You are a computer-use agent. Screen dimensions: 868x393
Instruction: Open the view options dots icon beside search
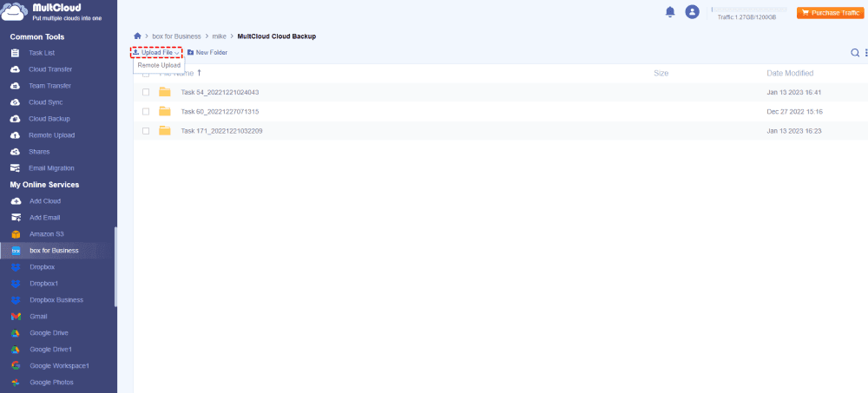[x=865, y=53]
